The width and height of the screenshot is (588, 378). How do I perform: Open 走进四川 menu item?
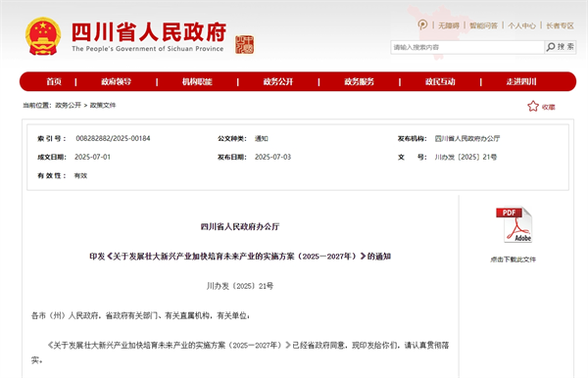click(x=521, y=81)
